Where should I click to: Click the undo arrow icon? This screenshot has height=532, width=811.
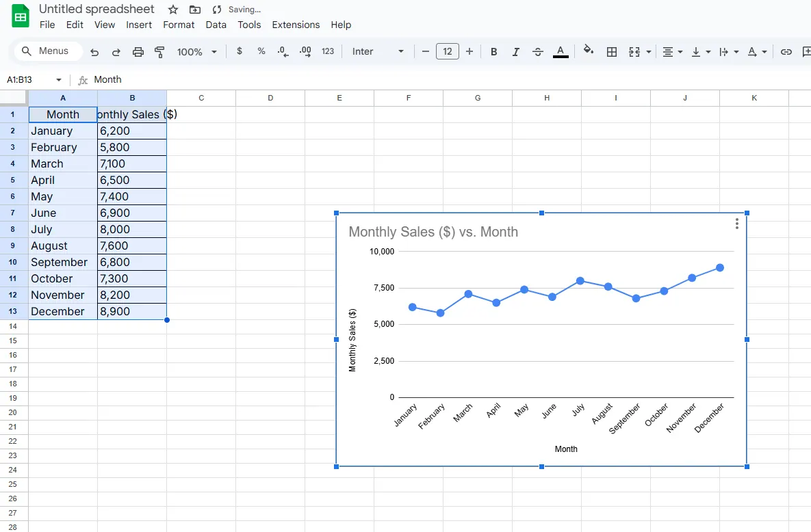(x=94, y=52)
